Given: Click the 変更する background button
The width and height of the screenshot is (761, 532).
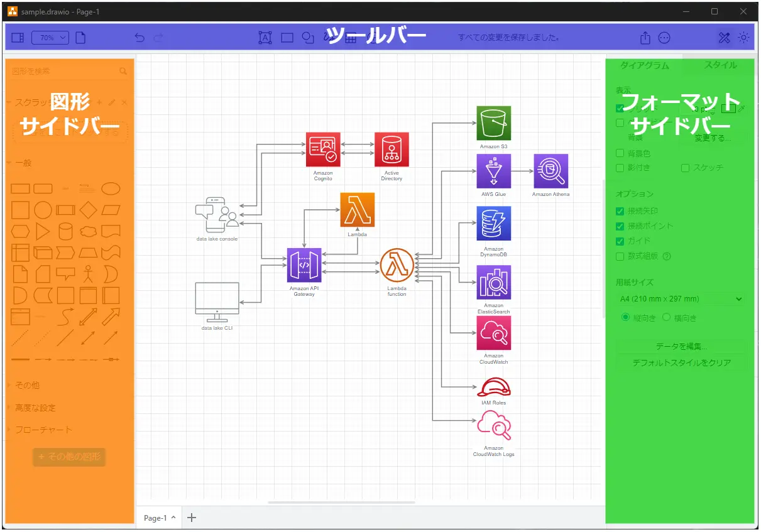Looking at the screenshot, I should click(x=714, y=138).
